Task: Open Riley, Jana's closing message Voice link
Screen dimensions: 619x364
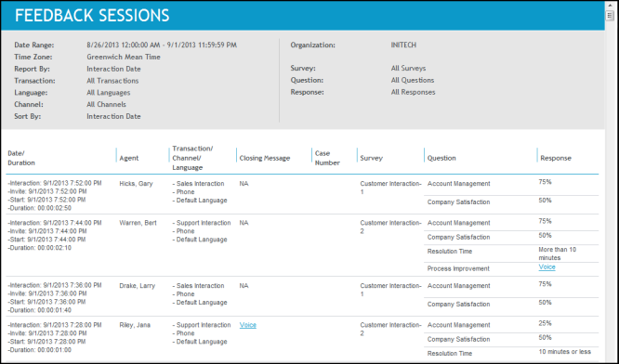Action: (x=248, y=325)
